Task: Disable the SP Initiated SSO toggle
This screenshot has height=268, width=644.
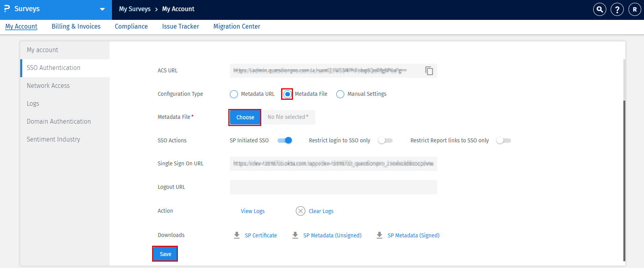Action: (x=285, y=140)
